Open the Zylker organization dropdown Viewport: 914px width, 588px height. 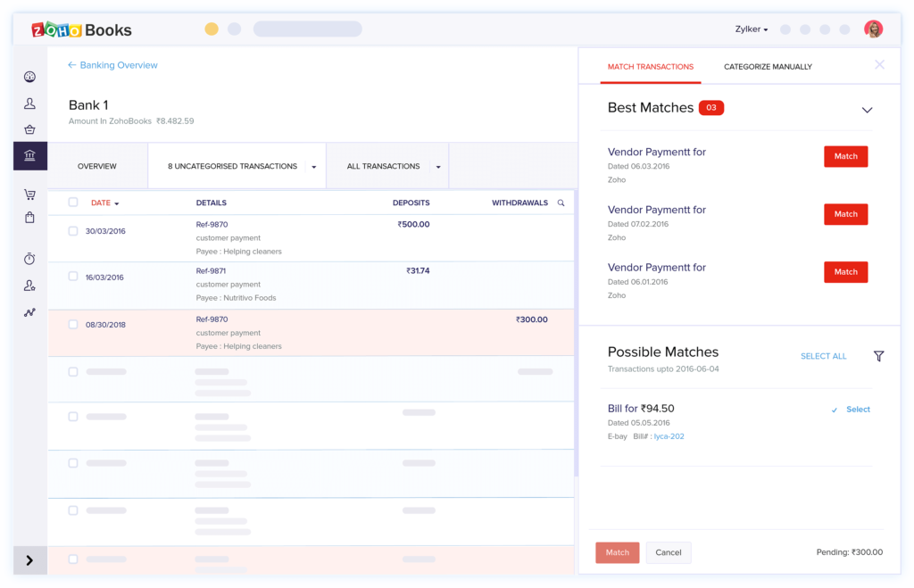pos(751,29)
